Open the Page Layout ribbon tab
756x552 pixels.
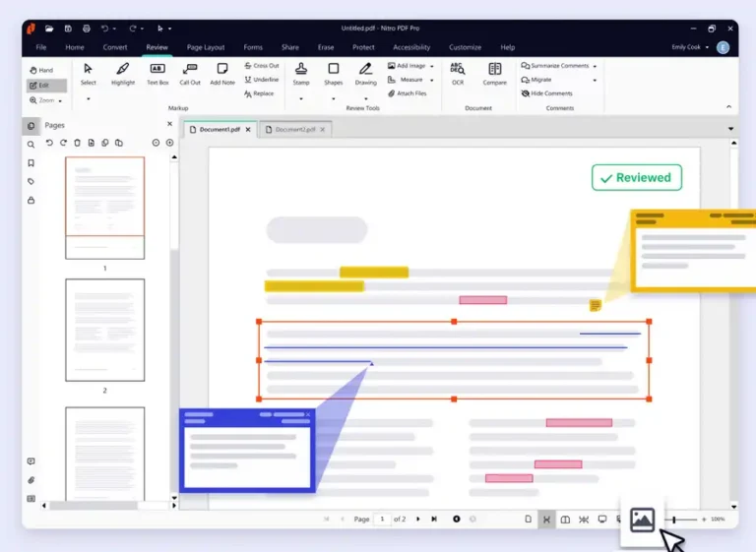206,47
